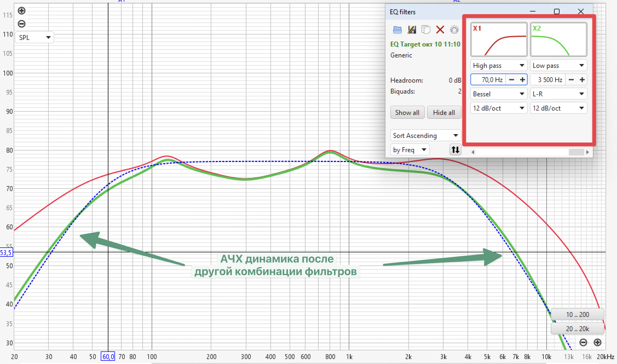Zoom in vertically with top-left plus icon

coord(22,11)
